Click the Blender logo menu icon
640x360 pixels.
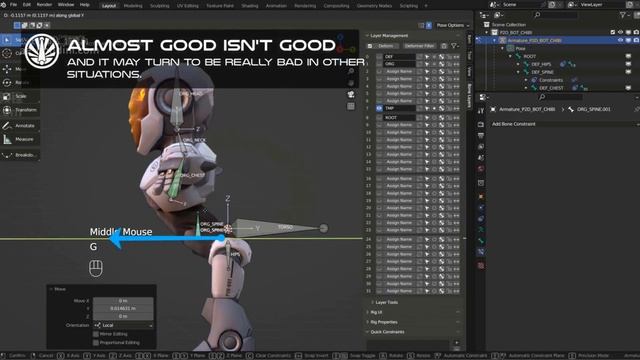pos(4,5)
